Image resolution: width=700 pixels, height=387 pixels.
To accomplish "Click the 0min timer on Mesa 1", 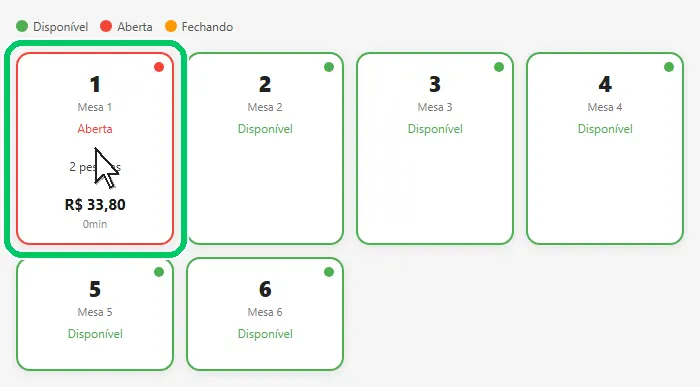I will pos(95,224).
